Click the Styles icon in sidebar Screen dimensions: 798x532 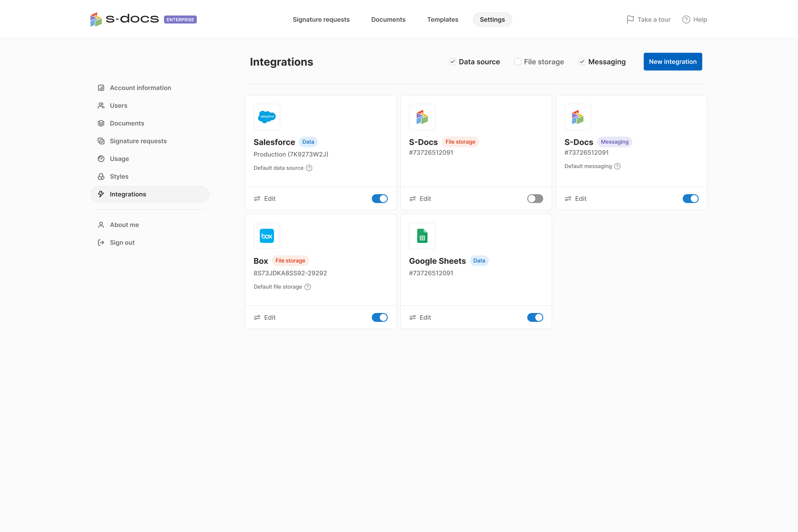(101, 176)
